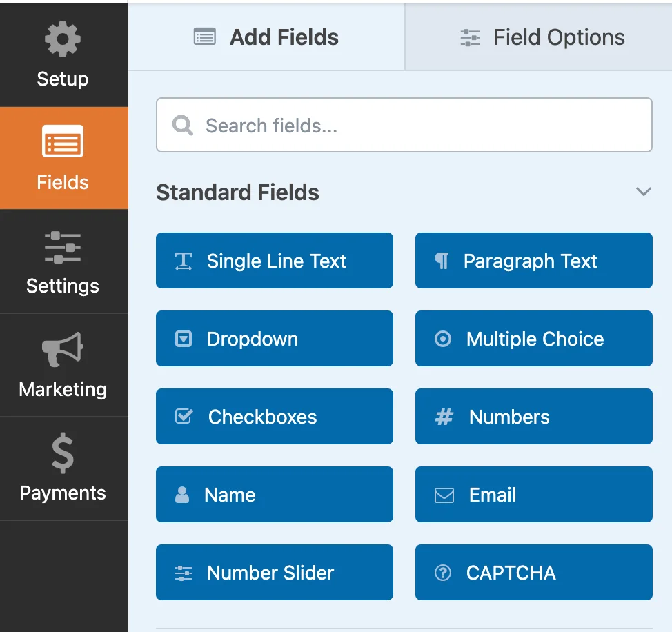Click the Add Fields tab form icon

(x=205, y=37)
